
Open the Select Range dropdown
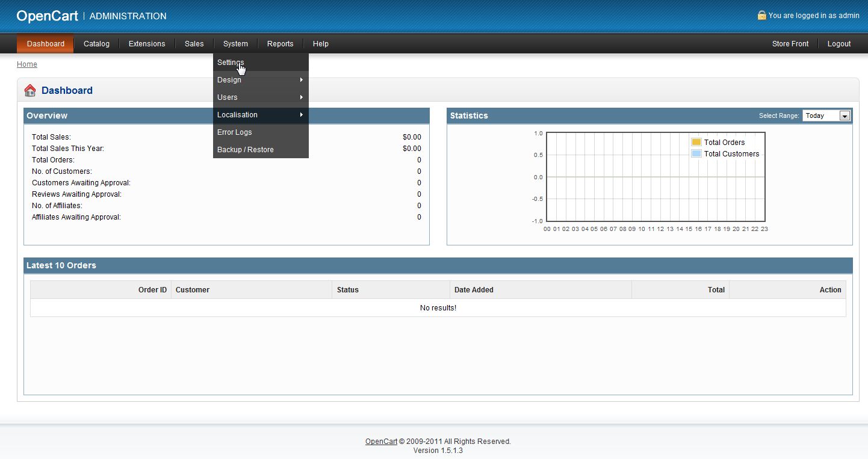point(826,116)
